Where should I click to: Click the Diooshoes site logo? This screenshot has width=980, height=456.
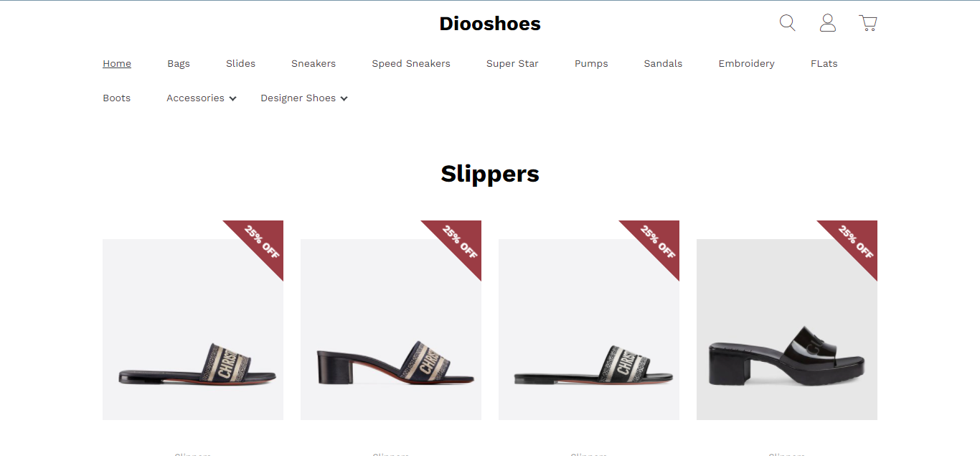pos(490,24)
